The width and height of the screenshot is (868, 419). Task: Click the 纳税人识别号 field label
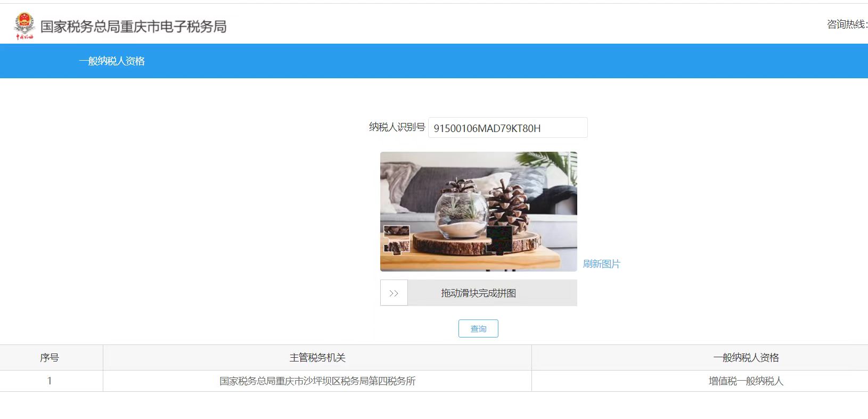click(397, 127)
